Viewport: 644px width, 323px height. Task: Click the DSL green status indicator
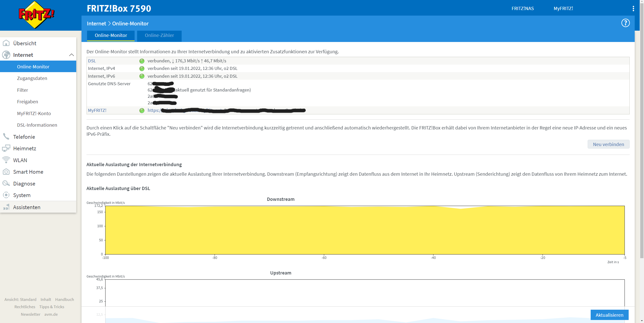(142, 61)
